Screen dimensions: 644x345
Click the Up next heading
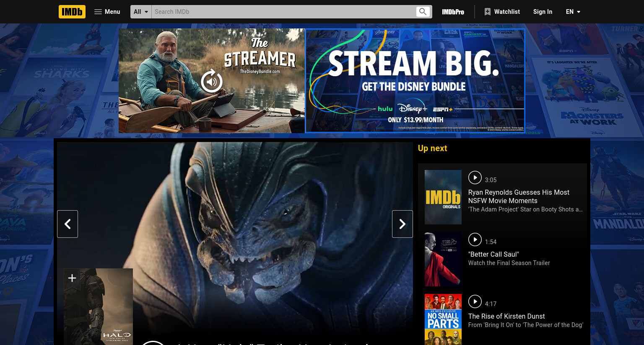point(432,148)
